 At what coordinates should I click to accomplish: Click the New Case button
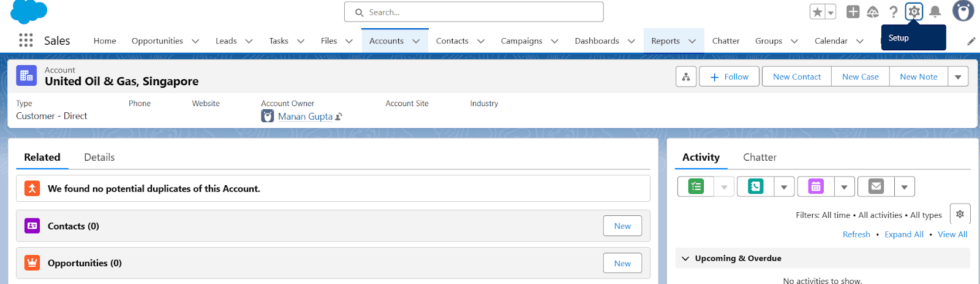click(x=860, y=77)
